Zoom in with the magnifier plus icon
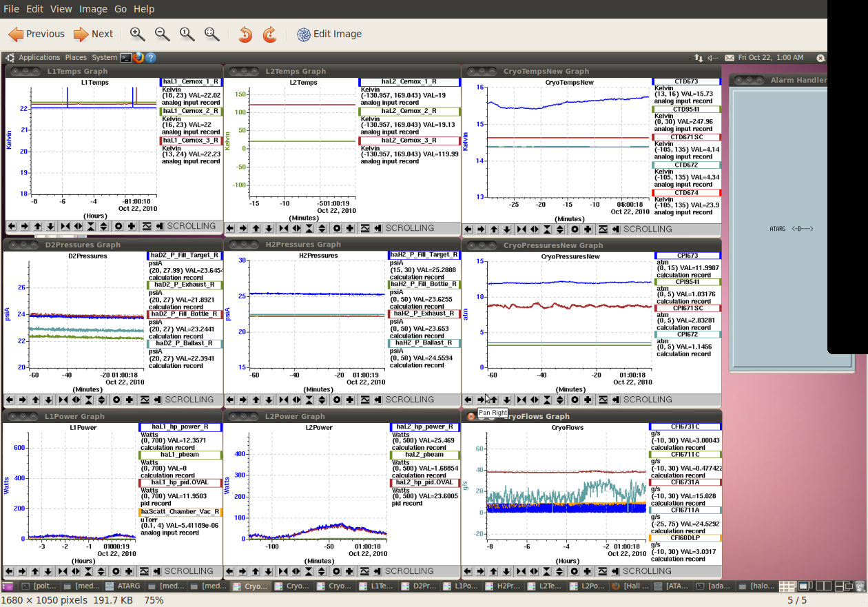 tap(138, 34)
